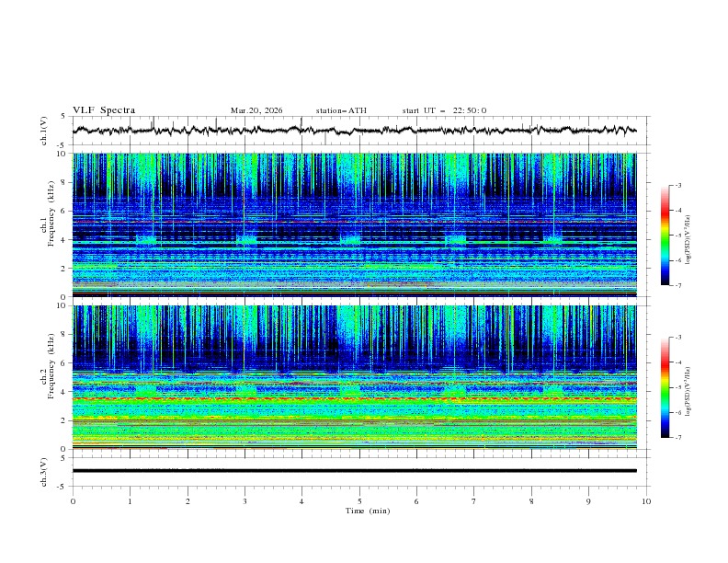Click inside the ch.1 spectrogram plot

click(358, 224)
